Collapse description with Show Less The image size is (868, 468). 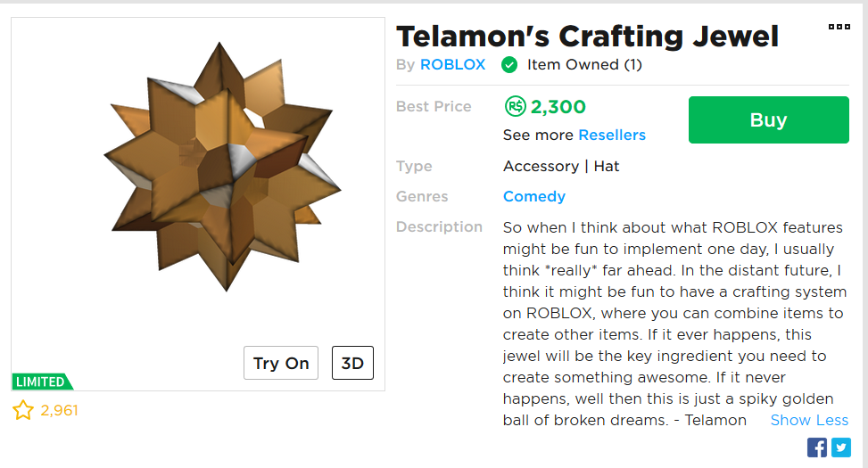click(x=809, y=420)
